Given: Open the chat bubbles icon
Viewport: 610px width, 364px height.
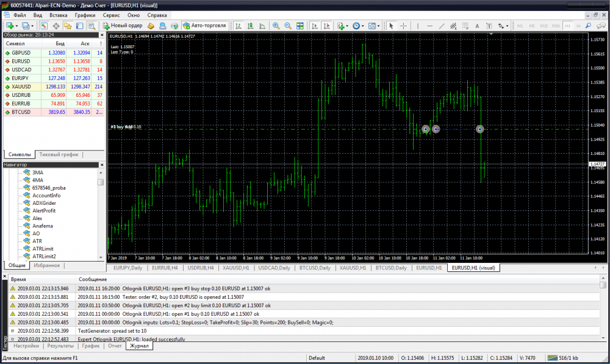Looking at the screenshot, I should (x=601, y=26).
